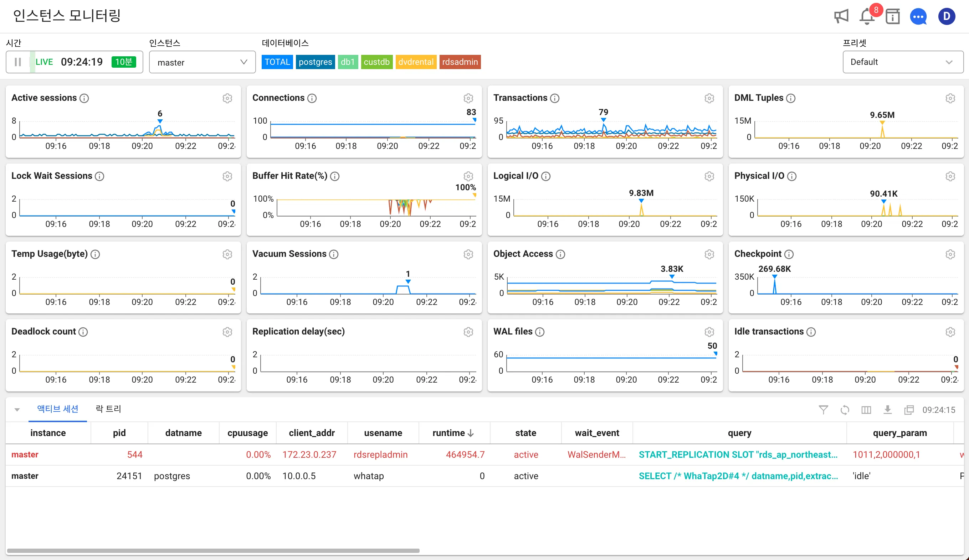
Task: Toggle the postgres database filter
Action: [x=315, y=62]
